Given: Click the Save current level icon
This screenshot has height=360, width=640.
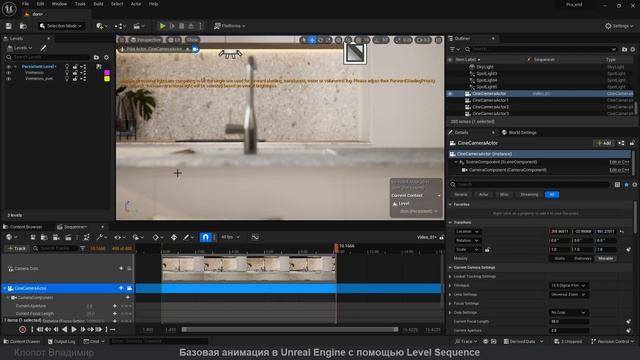Looking at the screenshot, I should point(9,26).
